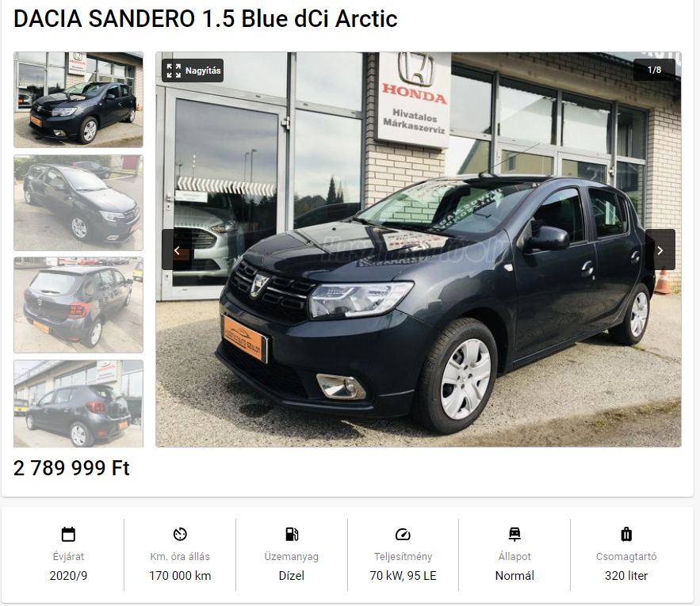700x606 pixels.
Task: Click the 1/8 photo counter badge
Action: pos(654,70)
